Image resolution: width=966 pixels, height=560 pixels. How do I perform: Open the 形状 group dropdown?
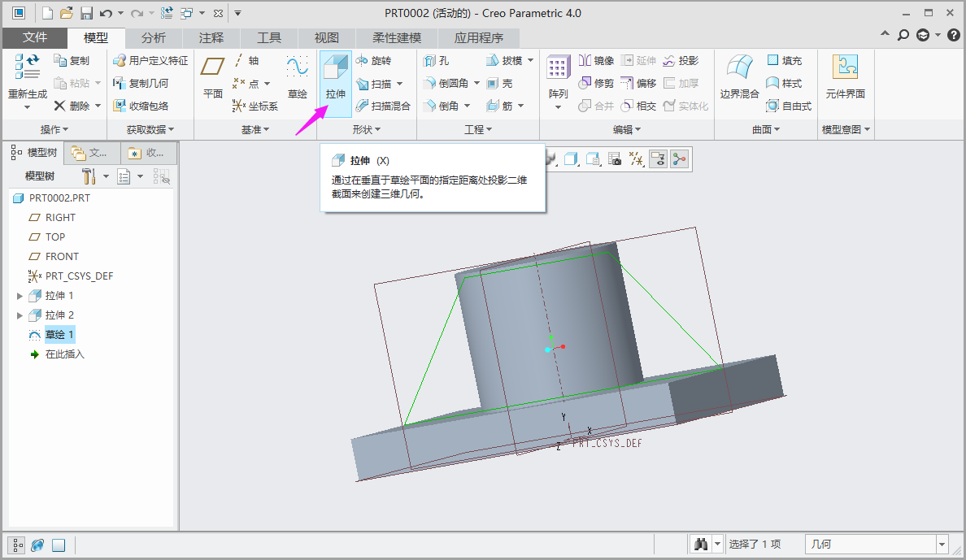point(367,130)
